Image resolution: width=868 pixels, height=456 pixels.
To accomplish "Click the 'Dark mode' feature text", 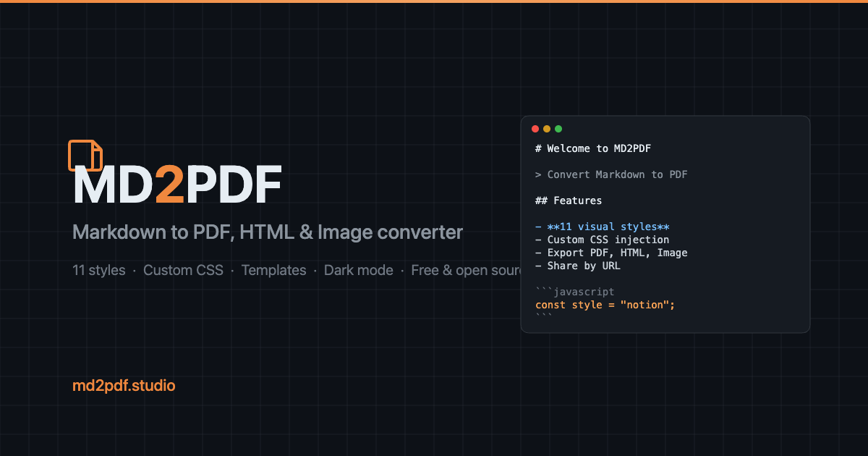I will click(359, 270).
